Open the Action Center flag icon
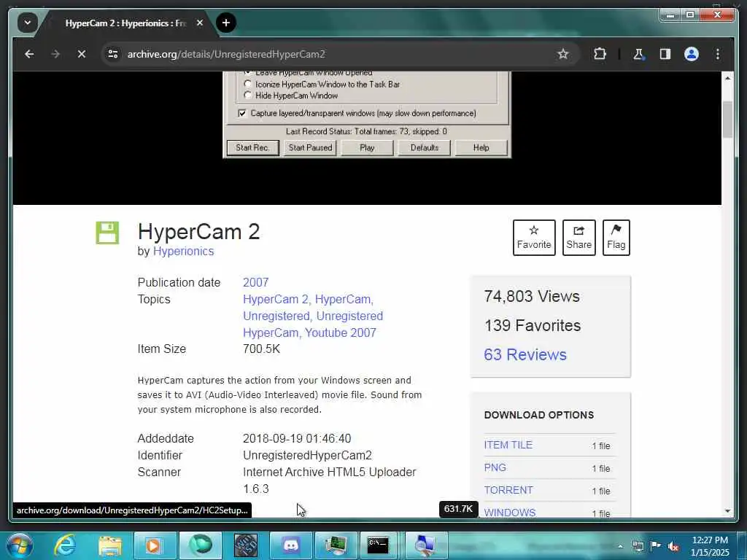Viewport: 747px width, 560px height. 656,545
